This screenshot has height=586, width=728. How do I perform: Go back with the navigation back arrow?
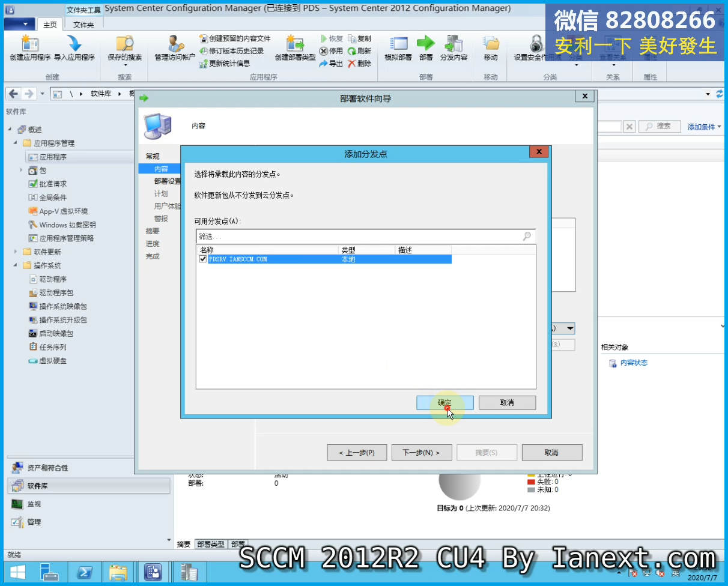click(x=13, y=94)
